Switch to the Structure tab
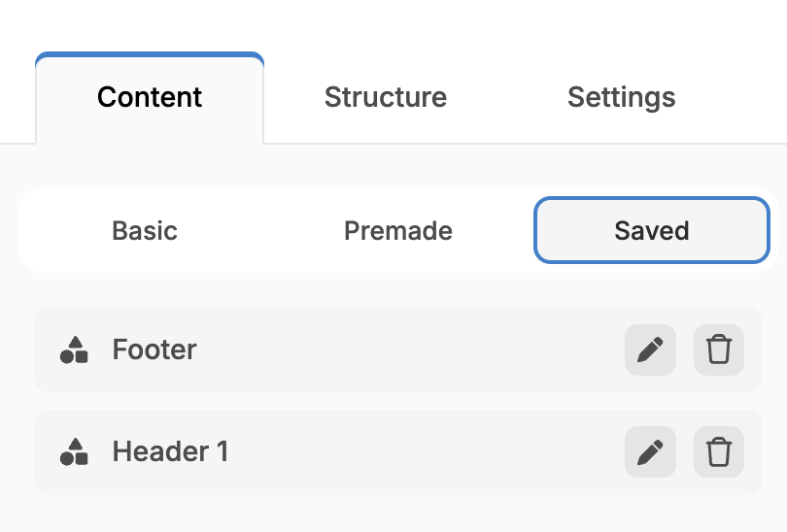Screen dimensions: 787x532 tap(385, 97)
